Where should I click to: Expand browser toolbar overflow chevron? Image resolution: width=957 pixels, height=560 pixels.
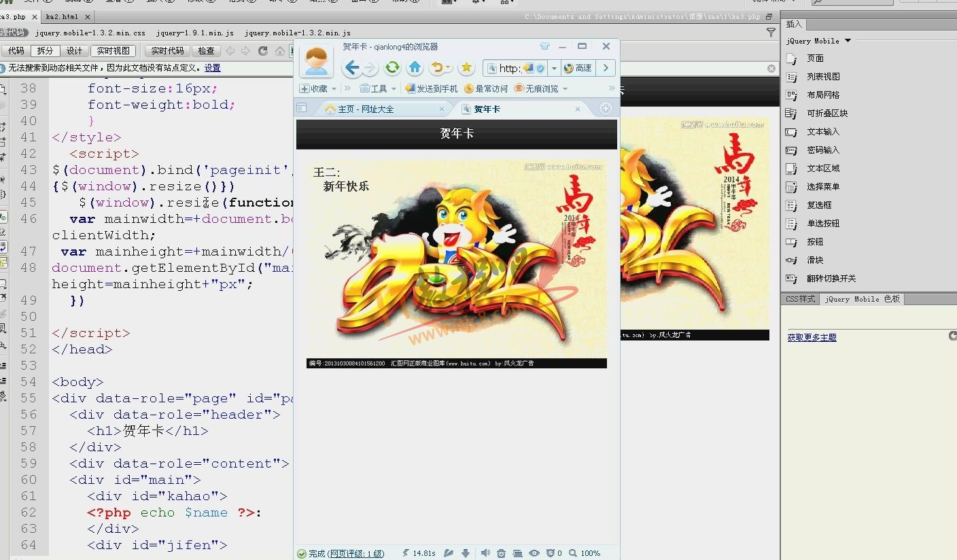(611, 88)
